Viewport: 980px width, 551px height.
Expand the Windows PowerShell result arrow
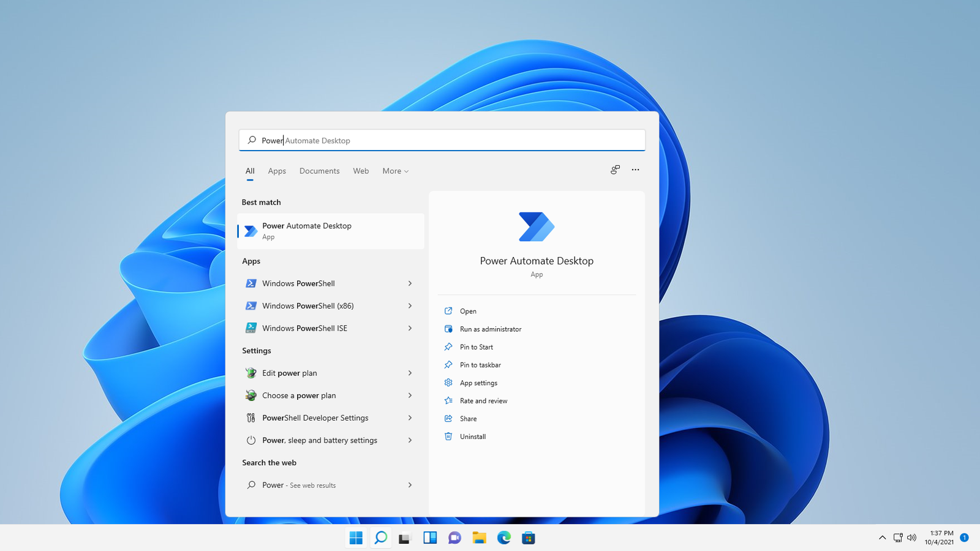[410, 283]
